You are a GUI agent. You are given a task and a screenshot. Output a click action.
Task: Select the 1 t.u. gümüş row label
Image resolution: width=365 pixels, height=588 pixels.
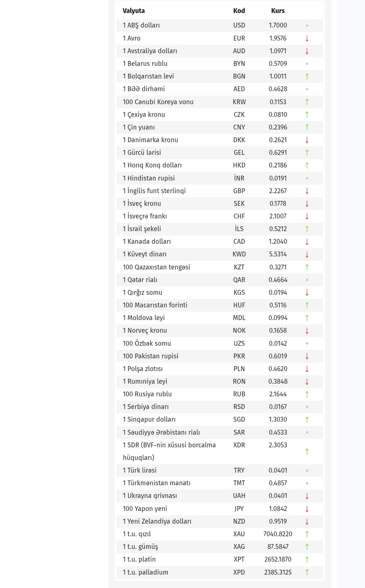140,547
